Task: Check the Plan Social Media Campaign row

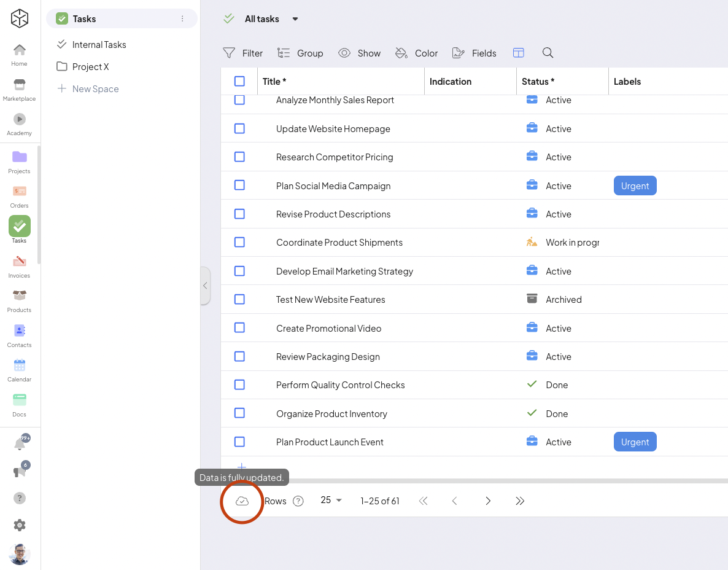Action: pos(239,185)
